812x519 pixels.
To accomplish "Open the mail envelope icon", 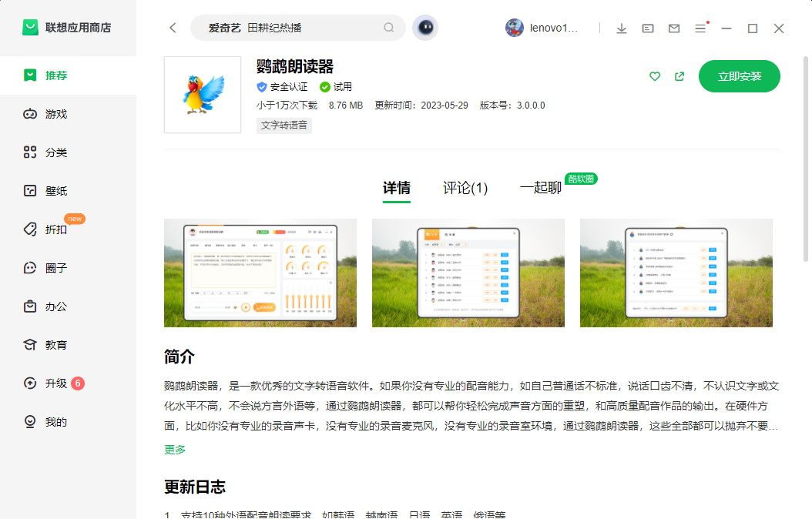I will (674, 28).
